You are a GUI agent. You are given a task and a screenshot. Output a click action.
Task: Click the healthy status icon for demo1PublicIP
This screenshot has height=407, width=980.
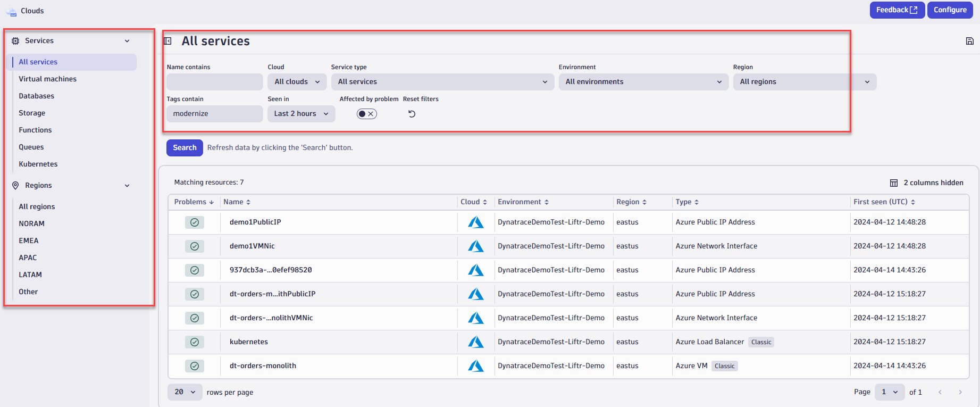pos(195,222)
